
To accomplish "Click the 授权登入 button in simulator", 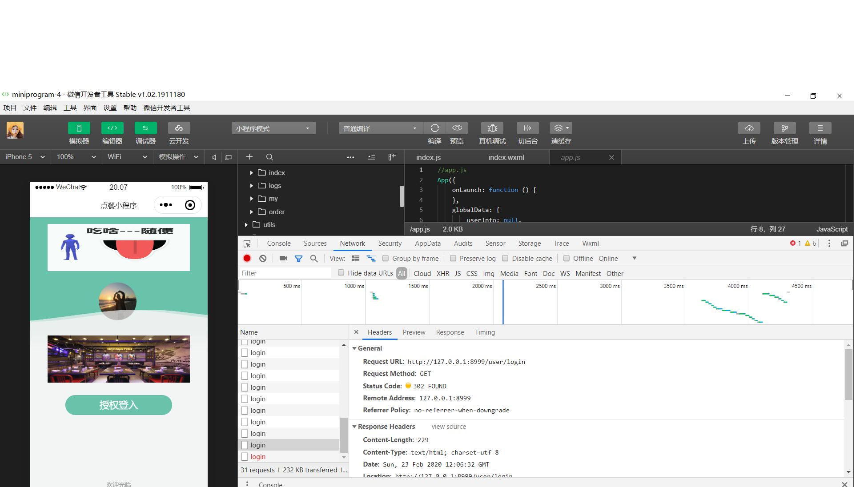I will tap(119, 405).
